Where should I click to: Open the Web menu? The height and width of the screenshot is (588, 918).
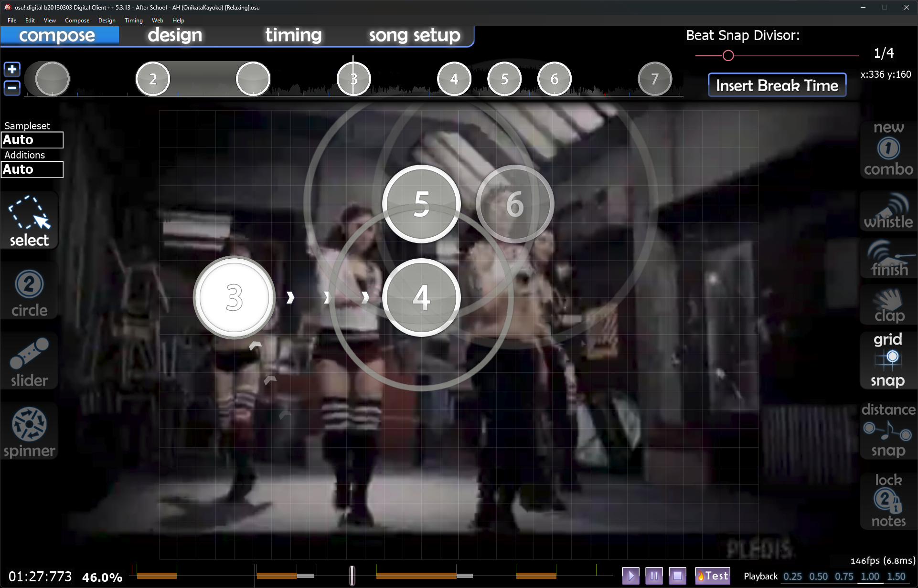coord(157,21)
